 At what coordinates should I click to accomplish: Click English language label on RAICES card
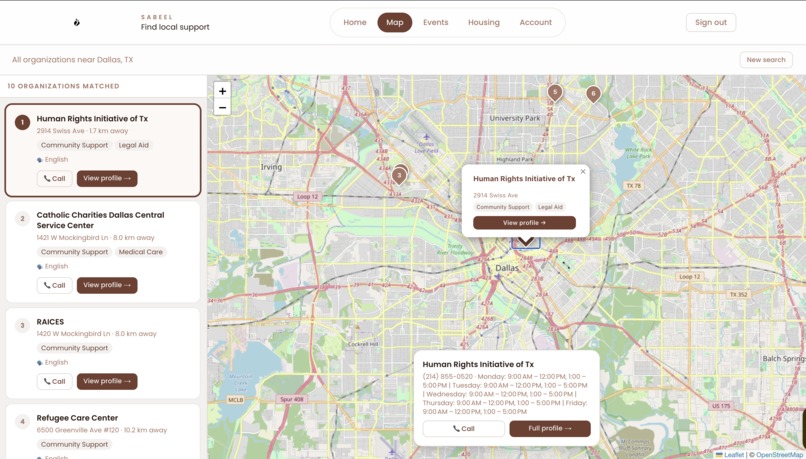pyautogui.click(x=56, y=363)
